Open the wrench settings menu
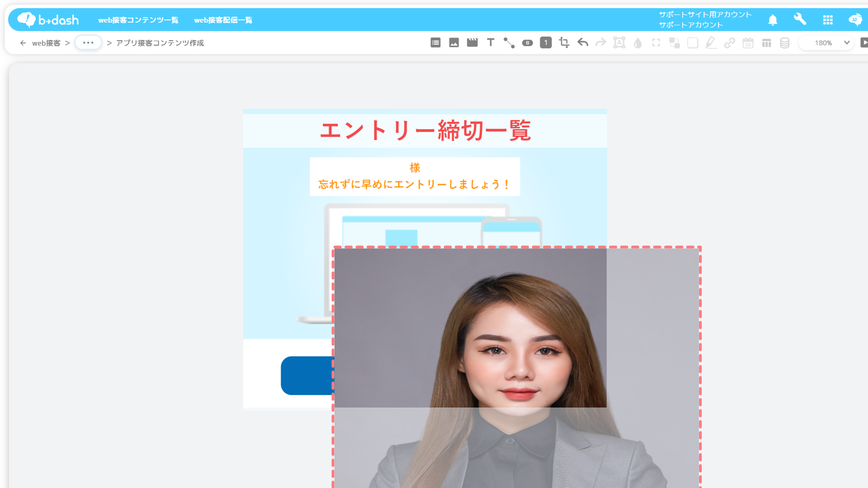 pyautogui.click(x=800, y=19)
